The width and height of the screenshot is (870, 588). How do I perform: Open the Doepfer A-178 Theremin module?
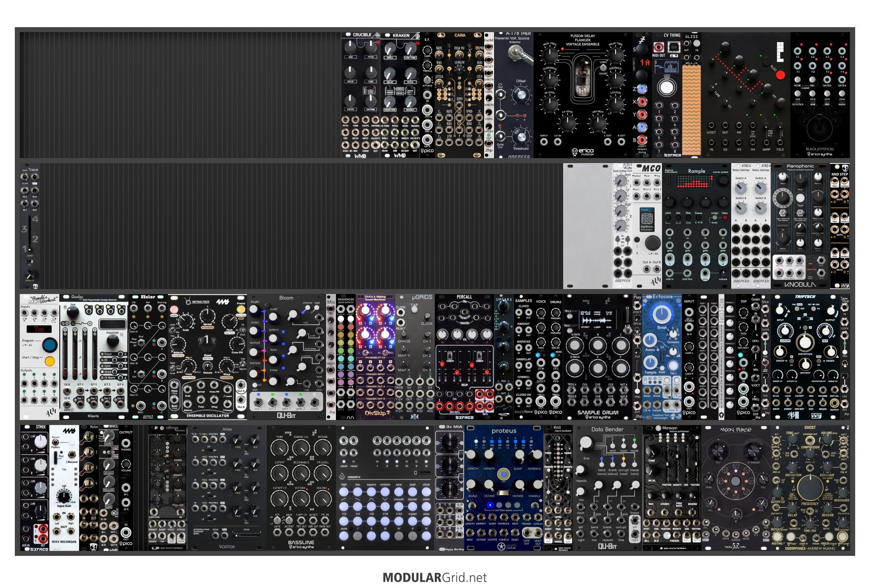tap(514, 95)
